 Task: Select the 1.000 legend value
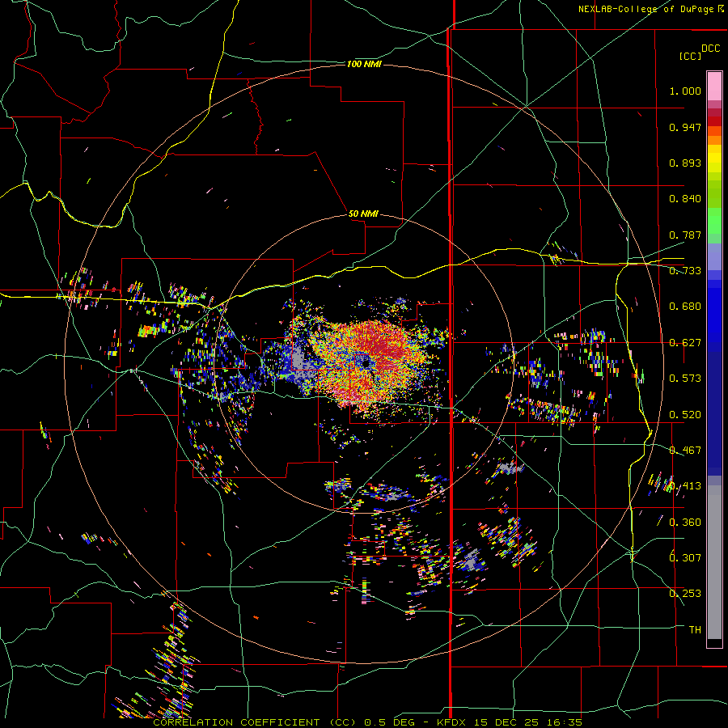(x=685, y=91)
